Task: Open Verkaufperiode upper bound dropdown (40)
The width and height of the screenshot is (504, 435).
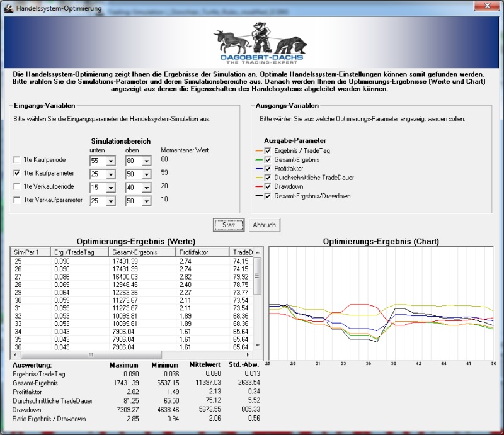Action: [146, 188]
